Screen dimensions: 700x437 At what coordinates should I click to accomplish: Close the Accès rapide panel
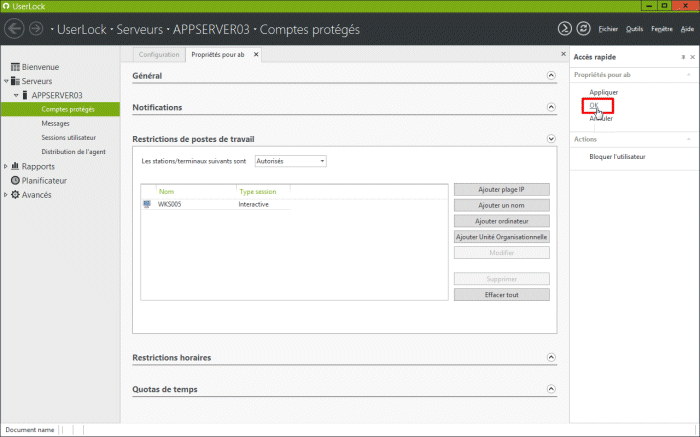(692, 57)
